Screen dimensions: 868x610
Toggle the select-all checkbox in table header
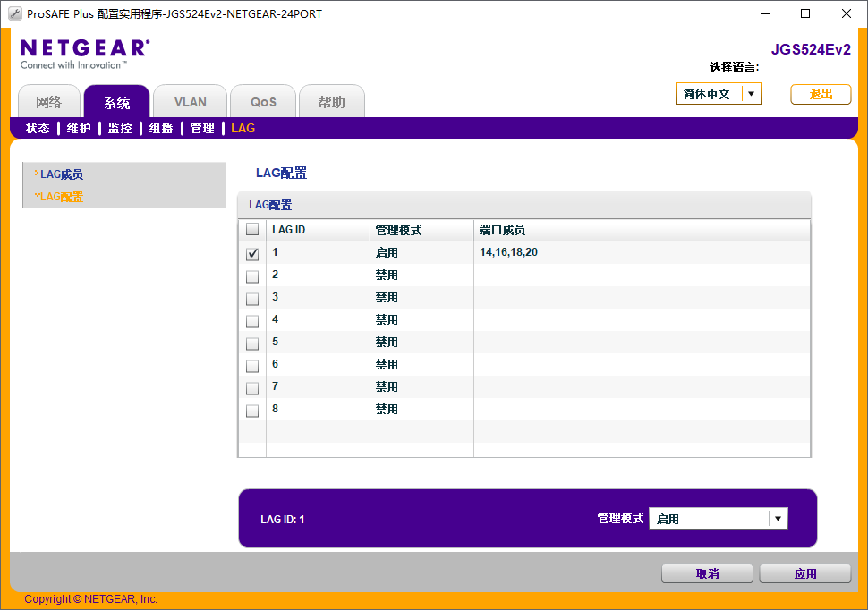[252, 229]
